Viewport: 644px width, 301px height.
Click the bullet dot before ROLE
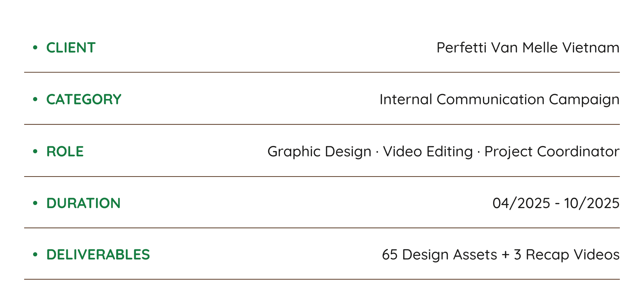point(35,151)
